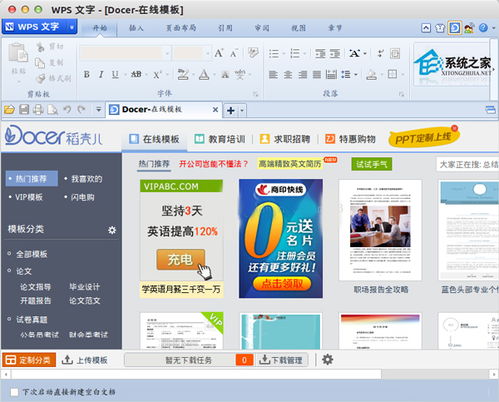This screenshot has height=402, width=499.
Task: Click the Save disk icon
Action: click(24, 109)
